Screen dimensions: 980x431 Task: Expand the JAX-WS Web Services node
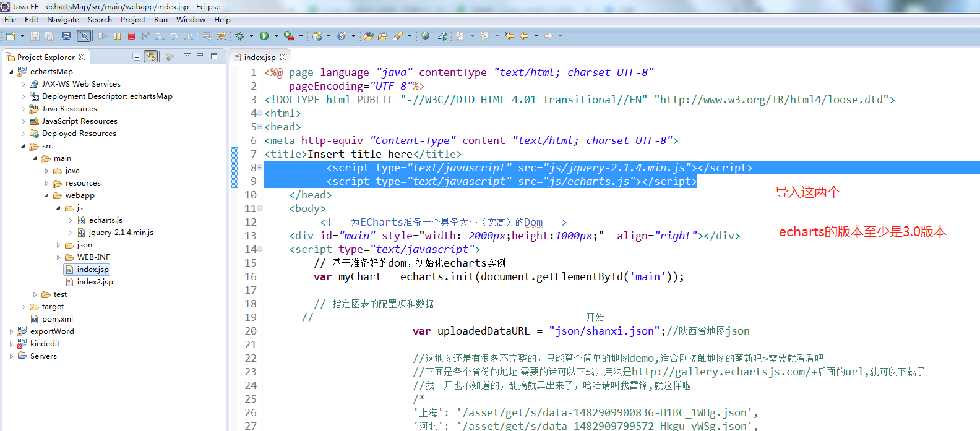[x=23, y=84]
